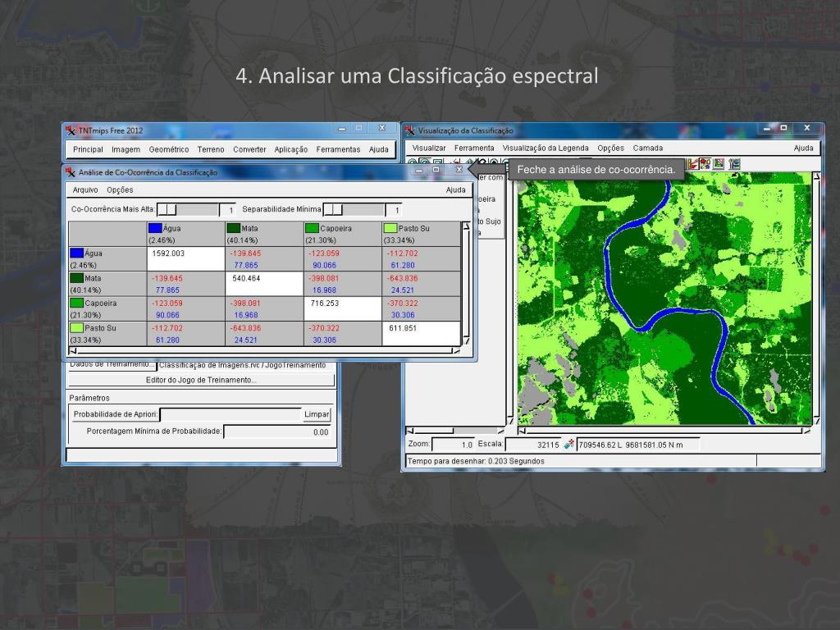Open Opções menu in Visualização da Classificação
This screenshot has width=840, height=630.
pyautogui.click(x=610, y=148)
